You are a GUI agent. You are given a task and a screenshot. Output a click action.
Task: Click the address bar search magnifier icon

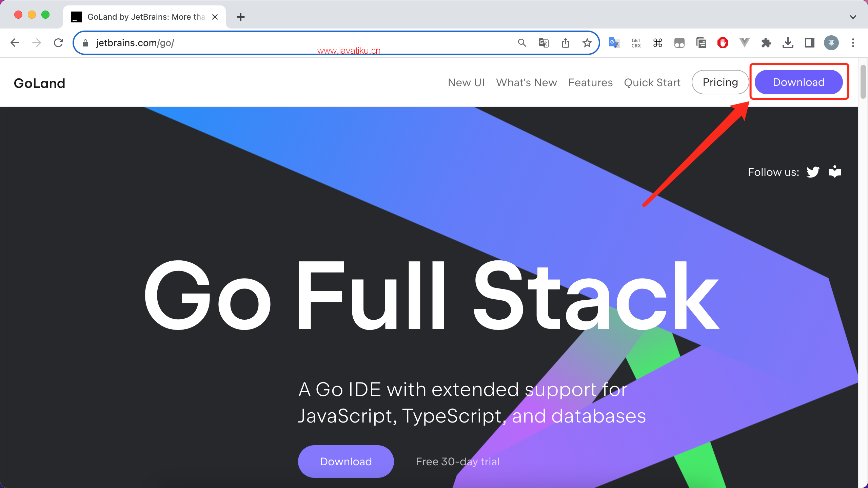[522, 43]
